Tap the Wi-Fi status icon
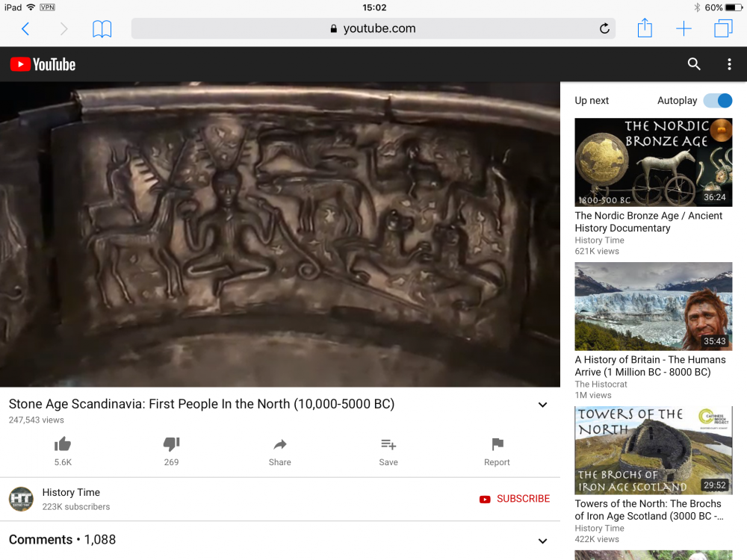The width and height of the screenshot is (747, 560). (31, 7)
